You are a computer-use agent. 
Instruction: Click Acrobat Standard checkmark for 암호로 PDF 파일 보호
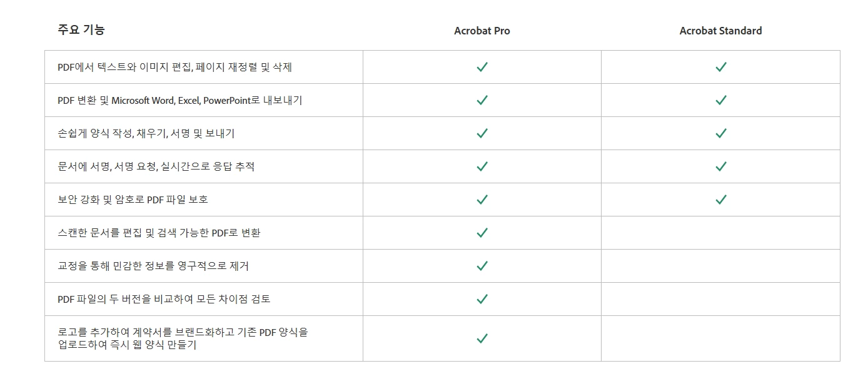(720, 200)
